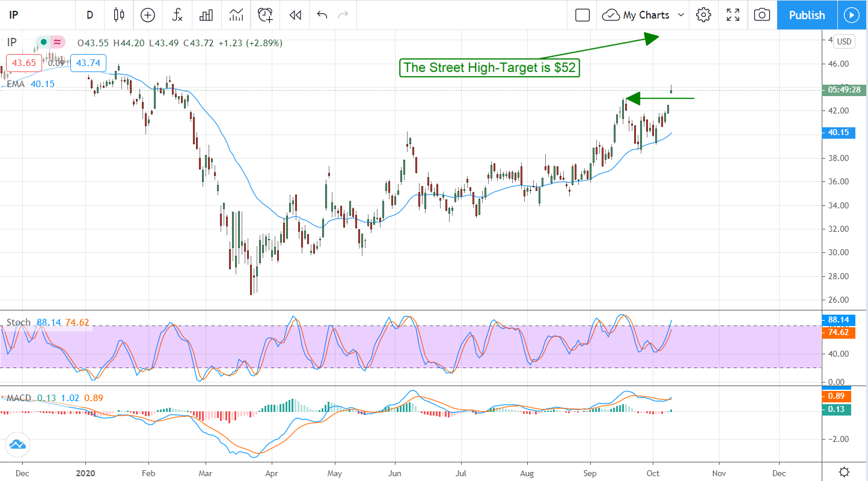Take a chart snapshot with the camera icon

point(762,15)
